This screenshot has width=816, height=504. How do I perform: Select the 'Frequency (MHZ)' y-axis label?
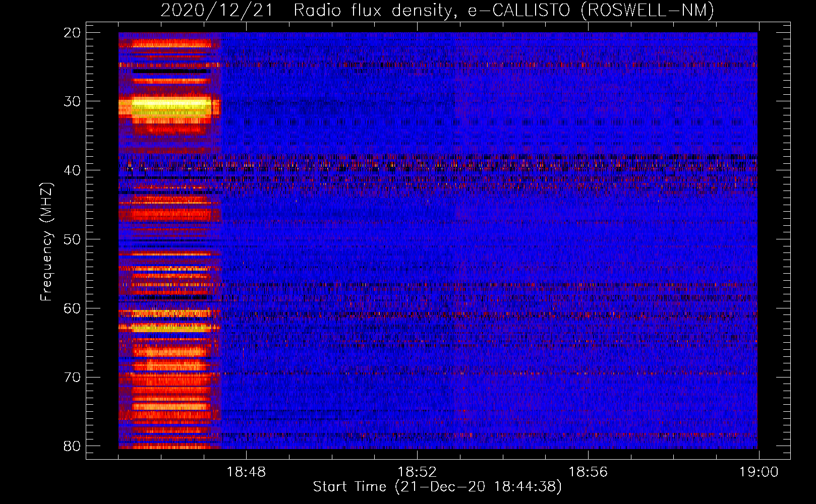pyautogui.click(x=46, y=242)
